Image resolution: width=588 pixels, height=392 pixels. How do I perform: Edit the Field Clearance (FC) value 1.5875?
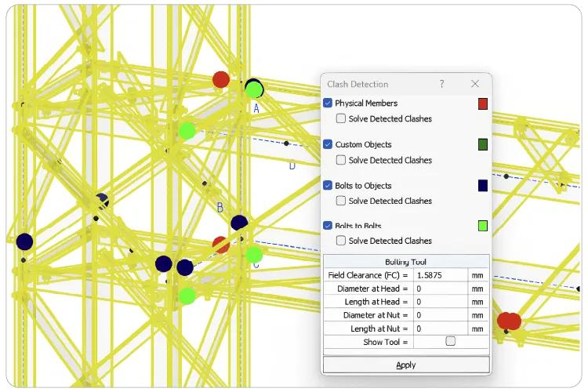pos(441,275)
